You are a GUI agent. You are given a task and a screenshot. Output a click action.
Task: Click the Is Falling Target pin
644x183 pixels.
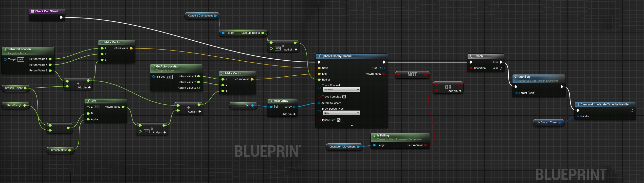[374, 145]
